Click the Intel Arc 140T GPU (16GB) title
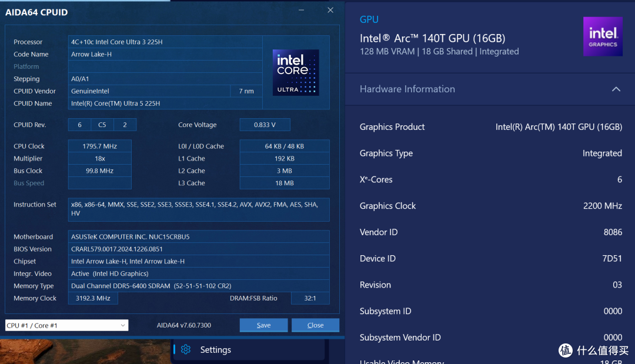 pos(433,38)
